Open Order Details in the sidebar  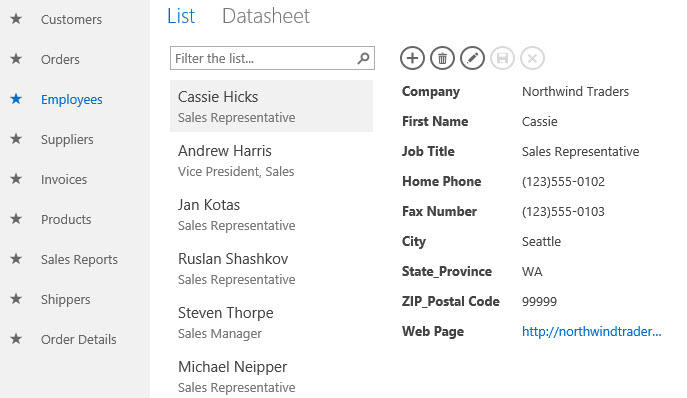point(79,340)
